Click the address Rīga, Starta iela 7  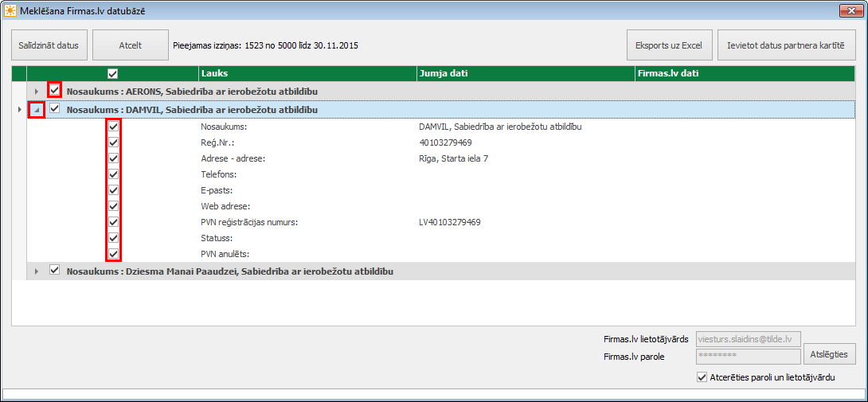tap(454, 159)
